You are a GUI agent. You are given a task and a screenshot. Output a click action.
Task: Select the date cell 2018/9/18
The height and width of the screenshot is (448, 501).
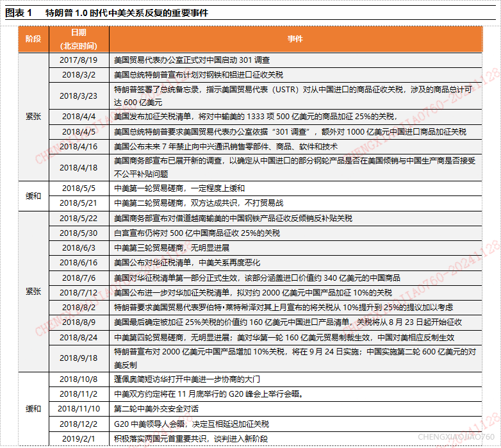[79, 358]
